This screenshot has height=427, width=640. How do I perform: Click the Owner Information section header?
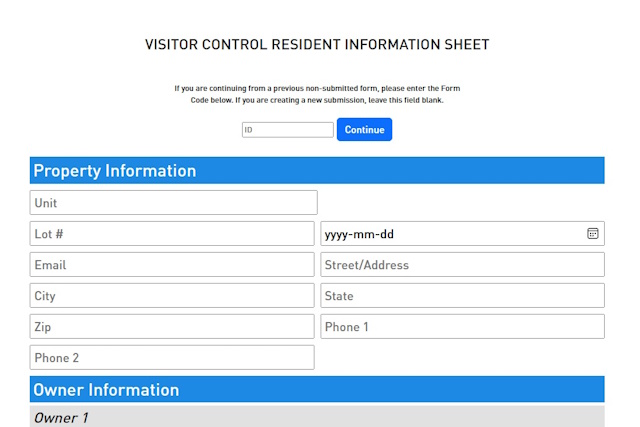317,389
